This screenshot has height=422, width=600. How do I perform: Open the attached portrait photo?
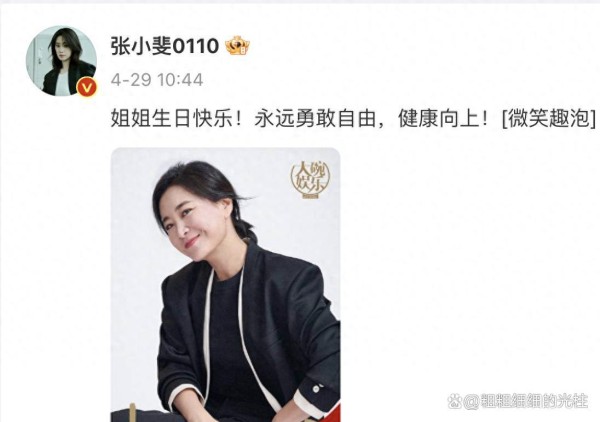[225, 285]
